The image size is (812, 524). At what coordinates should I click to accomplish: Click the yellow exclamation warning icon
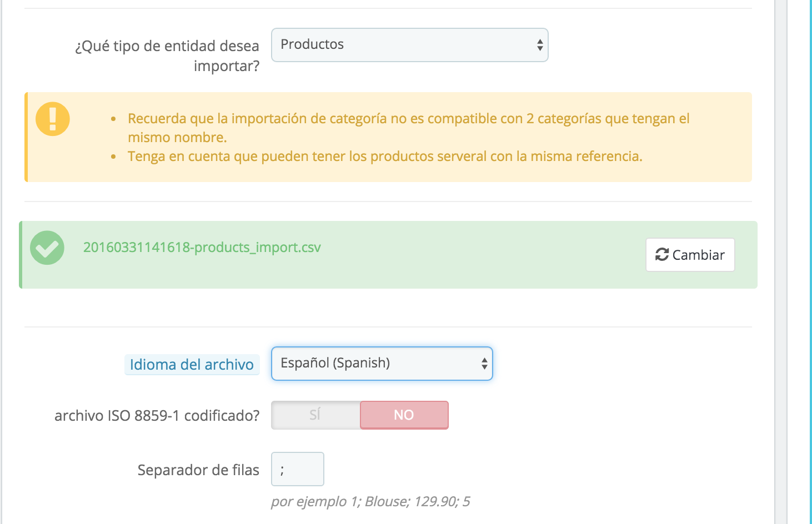tap(53, 119)
